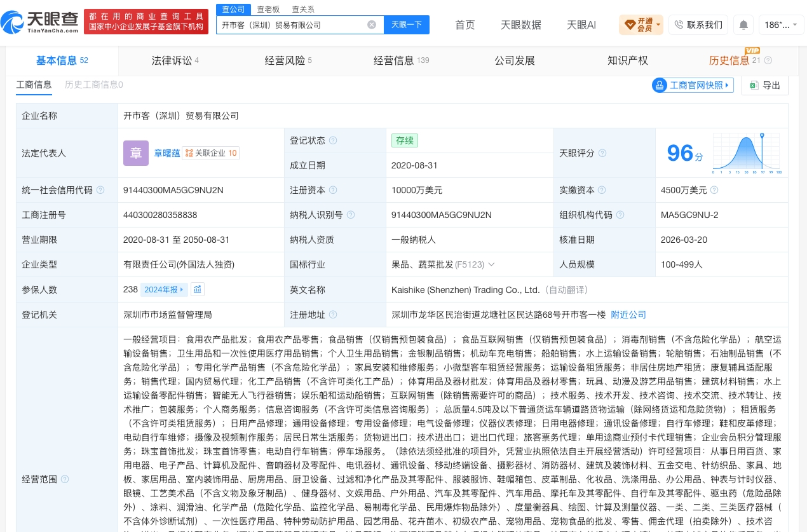Click registration number 440300280358838

[x=160, y=215]
